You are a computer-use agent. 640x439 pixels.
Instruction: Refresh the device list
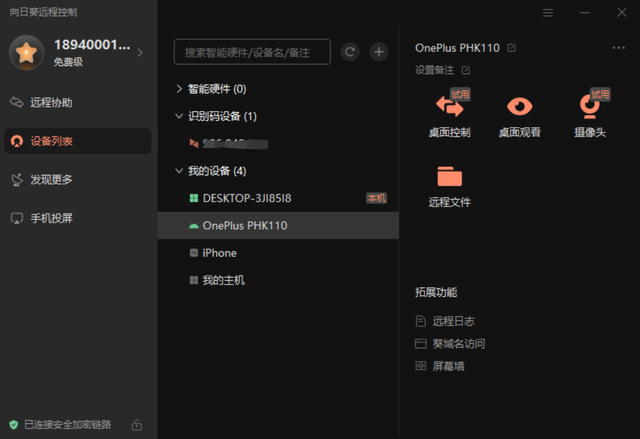coord(350,52)
